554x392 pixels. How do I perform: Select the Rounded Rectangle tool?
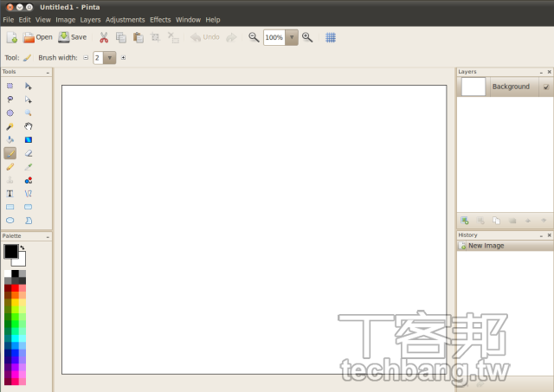29,207
